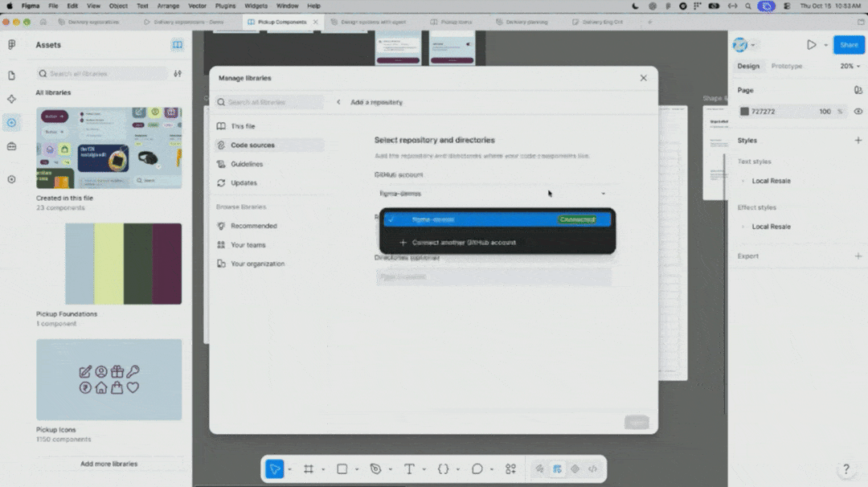The image size is (868, 487).
Task: Select the checked figma-demos account option
Action: [497, 219]
